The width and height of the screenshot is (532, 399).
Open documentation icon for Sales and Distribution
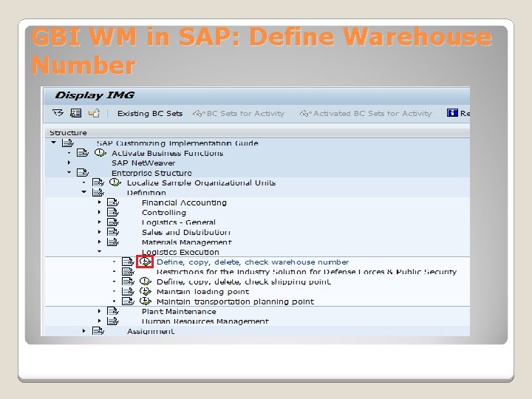[113, 232]
